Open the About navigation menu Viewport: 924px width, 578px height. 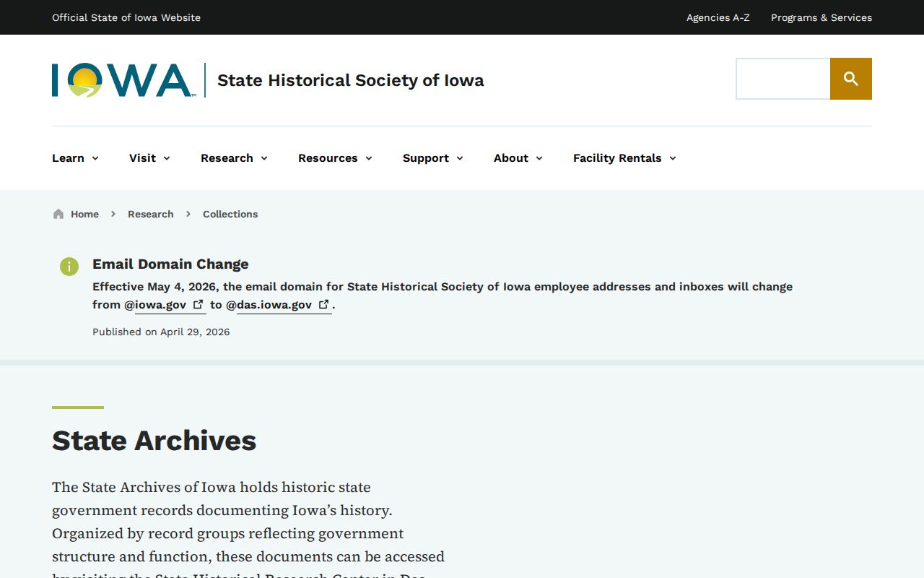[518, 158]
